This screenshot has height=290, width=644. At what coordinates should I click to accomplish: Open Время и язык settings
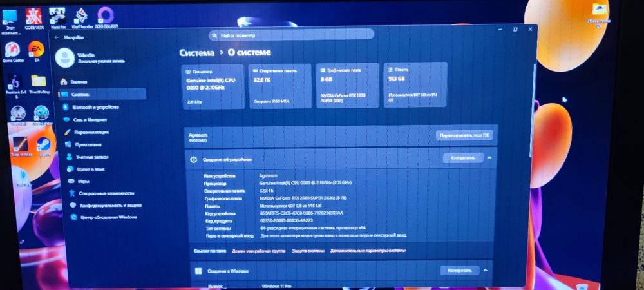pyautogui.click(x=86, y=169)
